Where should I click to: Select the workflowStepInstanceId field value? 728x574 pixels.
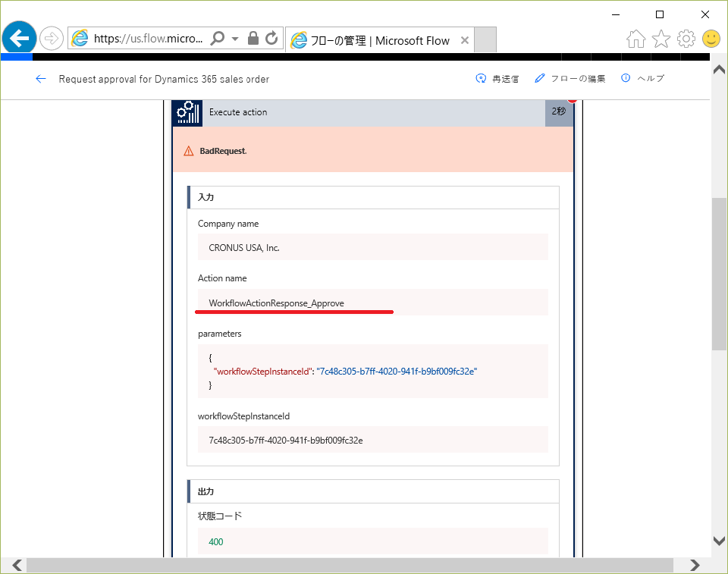click(373, 440)
